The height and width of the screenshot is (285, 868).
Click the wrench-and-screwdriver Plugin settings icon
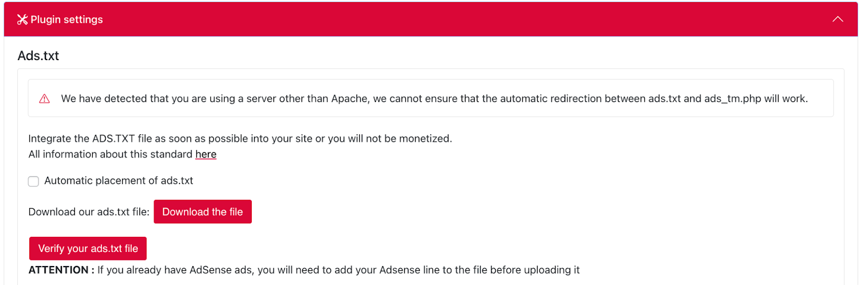(x=22, y=20)
